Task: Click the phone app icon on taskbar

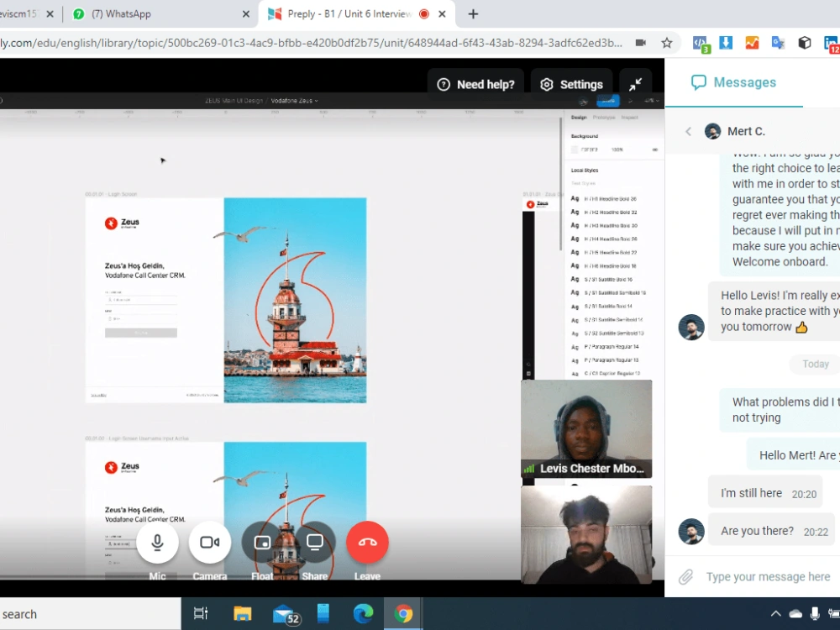Action: [323, 613]
